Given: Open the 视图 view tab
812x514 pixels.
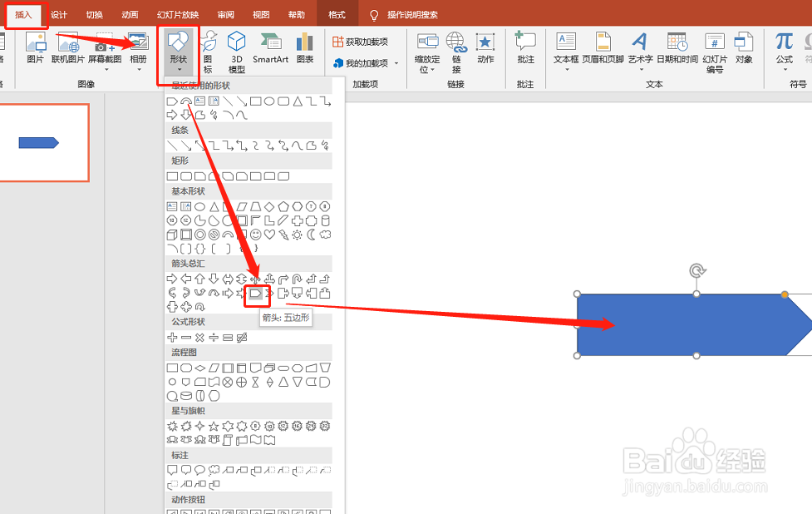Looking at the screenshot, I should 261,14.
